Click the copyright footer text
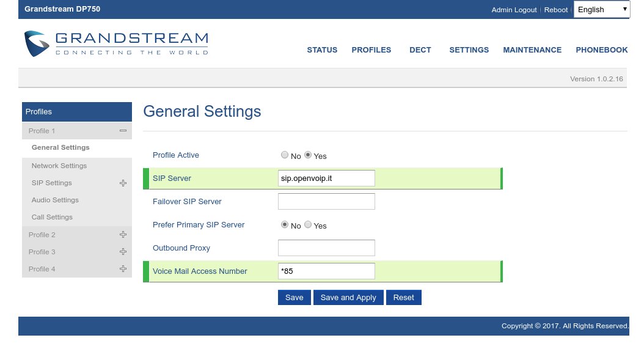Viewport: 644px width, 346px height. (x=565, y=326)
